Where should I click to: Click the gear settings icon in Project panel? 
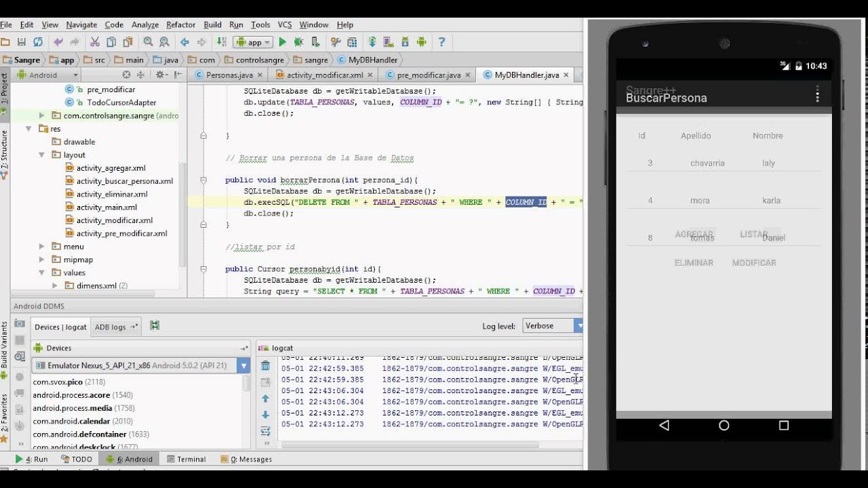click(x=161, y=75)
